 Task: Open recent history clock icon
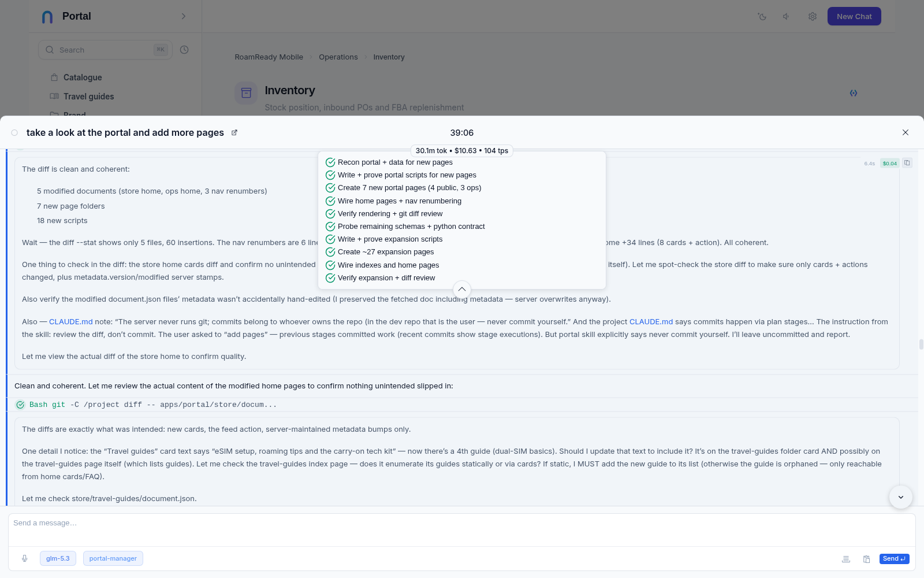(184, 50)
